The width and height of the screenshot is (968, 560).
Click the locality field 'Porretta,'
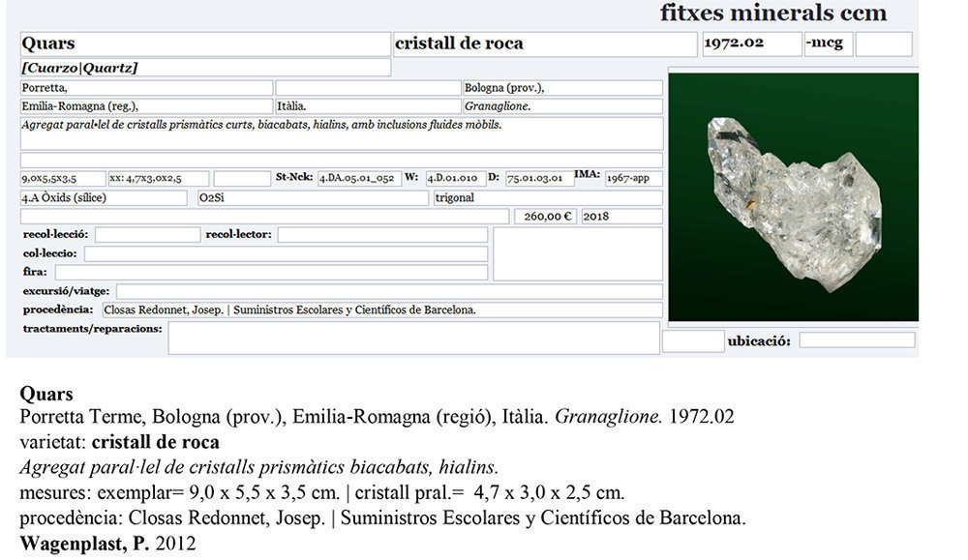pyautogui.click(x=146, y=88)
